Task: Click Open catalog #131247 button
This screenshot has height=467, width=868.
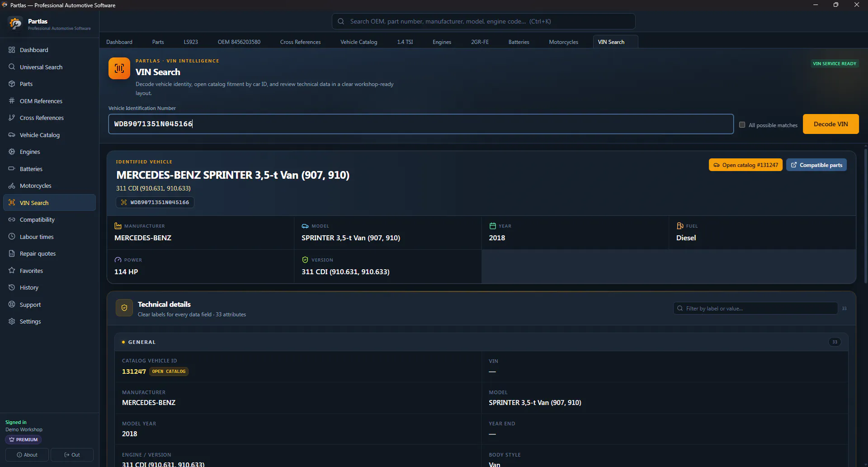Action: [745, 165]
